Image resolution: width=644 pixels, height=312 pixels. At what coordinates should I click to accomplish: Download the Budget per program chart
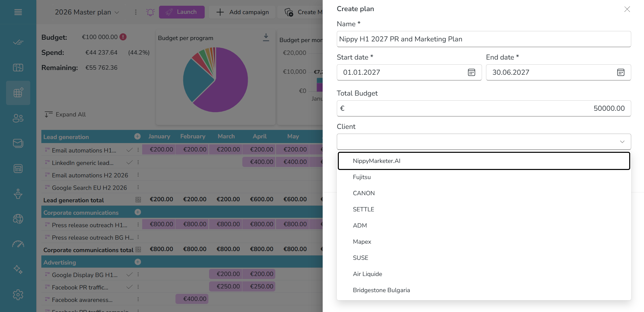pos(266,37)
